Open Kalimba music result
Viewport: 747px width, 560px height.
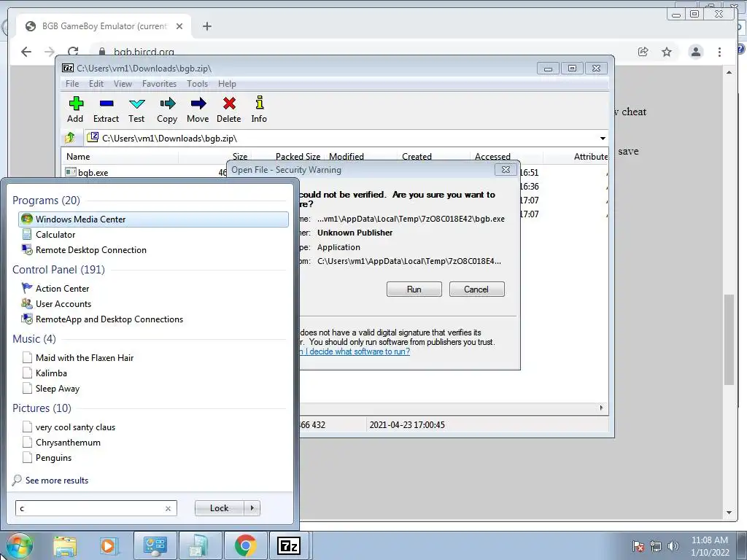pyautogui.click(x=51, y=373)
